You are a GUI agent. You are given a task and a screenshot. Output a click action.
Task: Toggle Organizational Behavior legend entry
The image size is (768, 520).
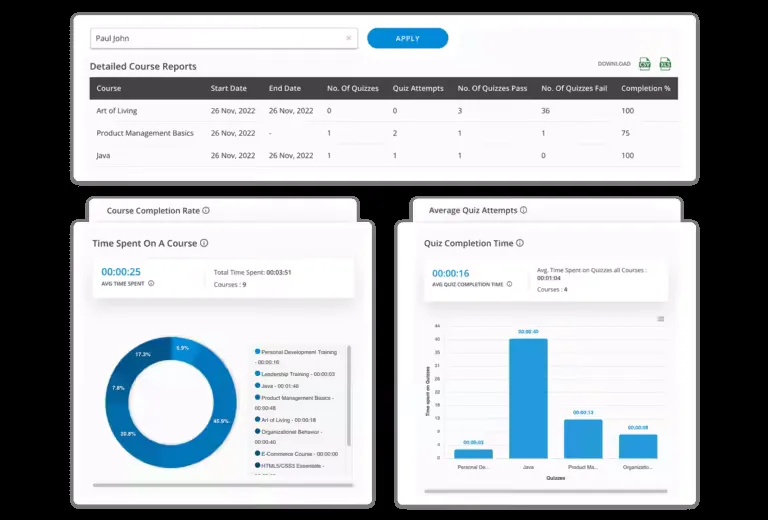pyautogui.click(x=288, y=437)
